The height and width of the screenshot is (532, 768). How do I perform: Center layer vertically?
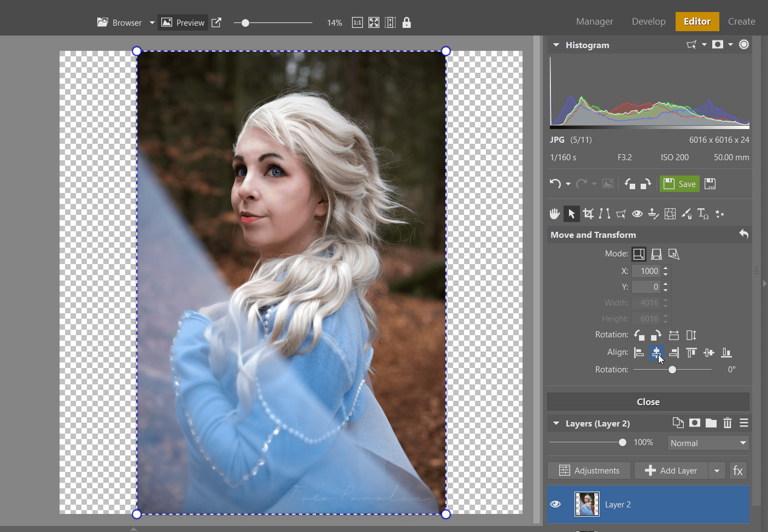(709, 353)
